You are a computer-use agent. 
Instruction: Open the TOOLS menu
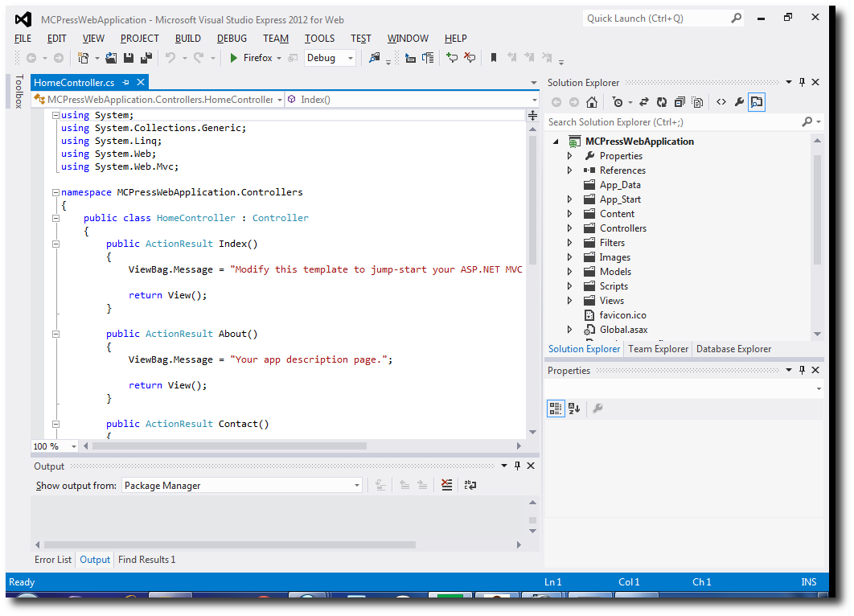(319, 38)
